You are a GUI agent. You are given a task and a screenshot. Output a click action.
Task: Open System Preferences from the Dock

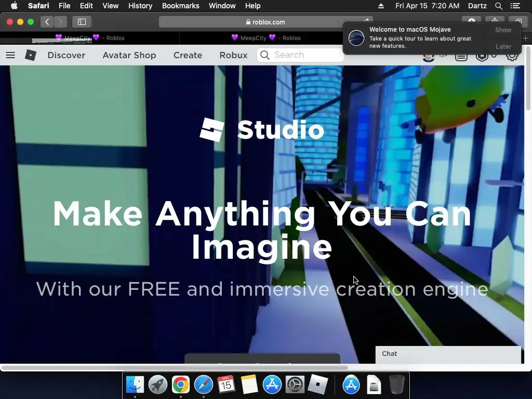pos(295,385)
